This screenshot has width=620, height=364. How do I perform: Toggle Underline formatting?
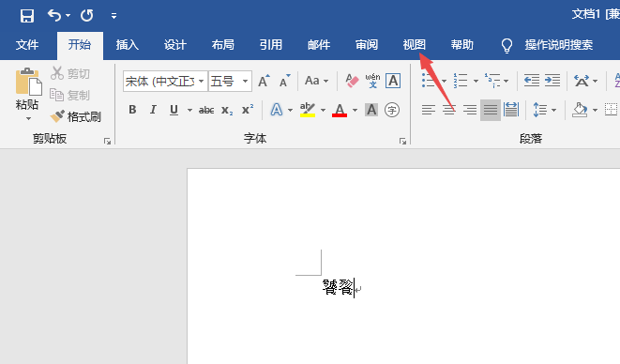pos(174,110)
